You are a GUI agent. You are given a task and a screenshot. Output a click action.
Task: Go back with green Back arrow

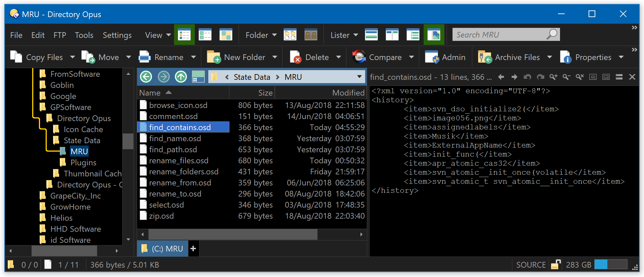point(146,77)
